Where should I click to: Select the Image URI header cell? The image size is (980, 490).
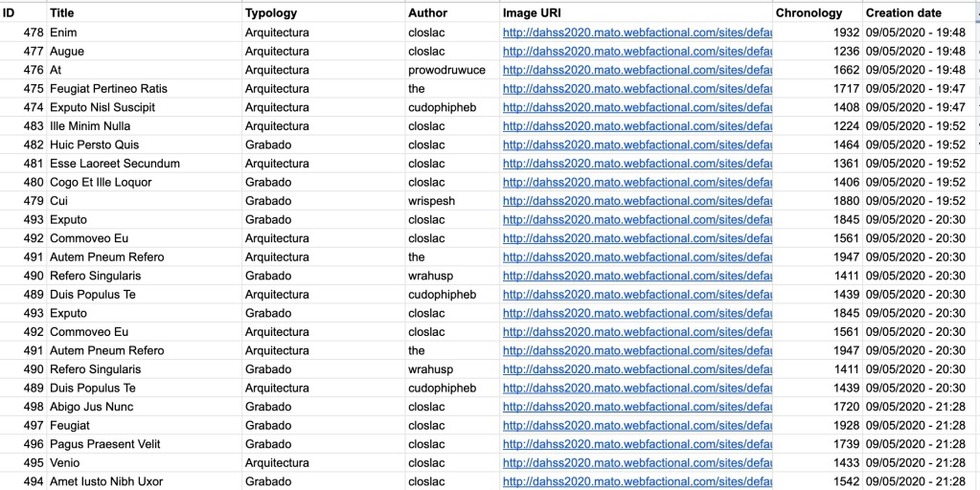(x=636, y=13)
